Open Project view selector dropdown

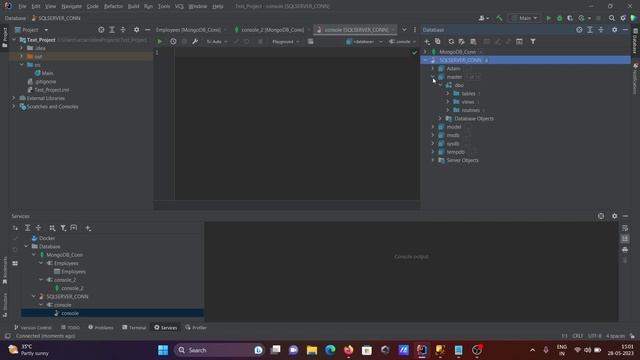click(x=32, y=30)
